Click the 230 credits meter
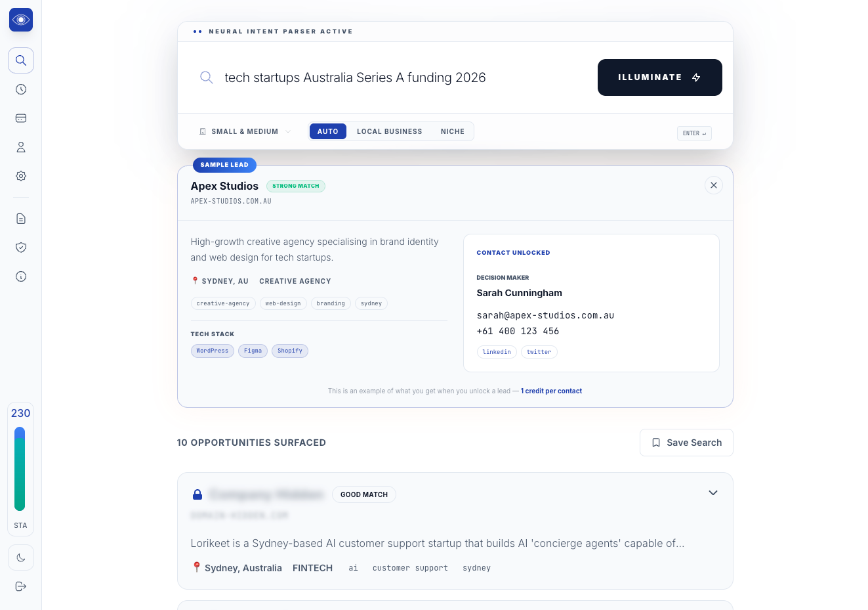 [x=20, y=469]
